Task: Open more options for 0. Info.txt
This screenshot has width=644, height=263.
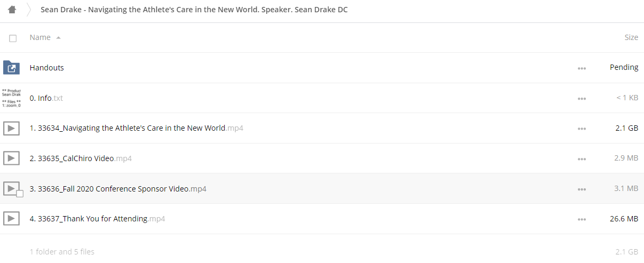Action: click(x=582, y=99)
